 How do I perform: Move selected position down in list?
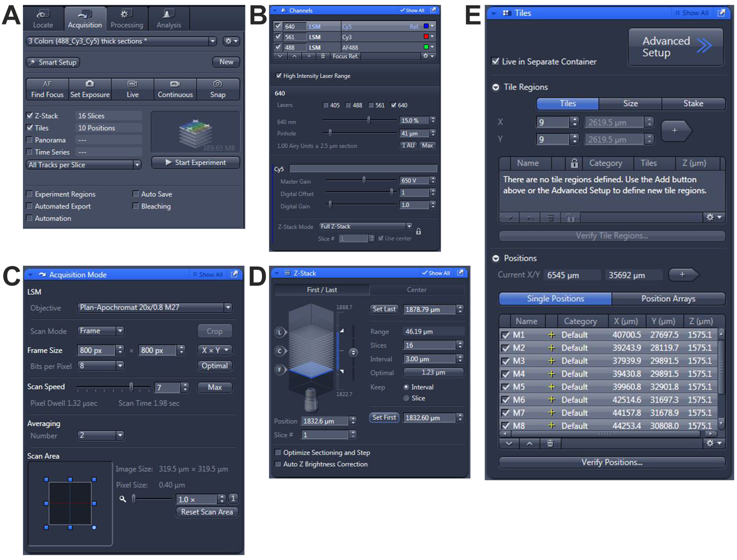tap(509, 443)
